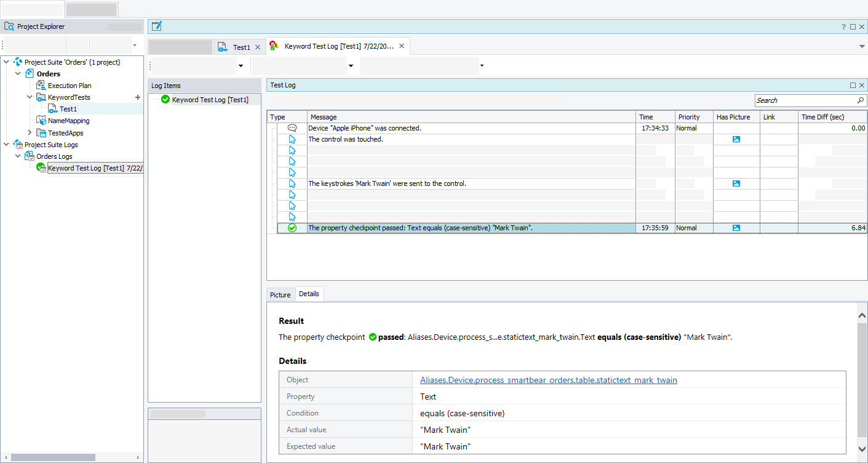Viewport: 868px width, 463px height.
Task: Click the Search field in Test Log
Action: tap(805, 100)
